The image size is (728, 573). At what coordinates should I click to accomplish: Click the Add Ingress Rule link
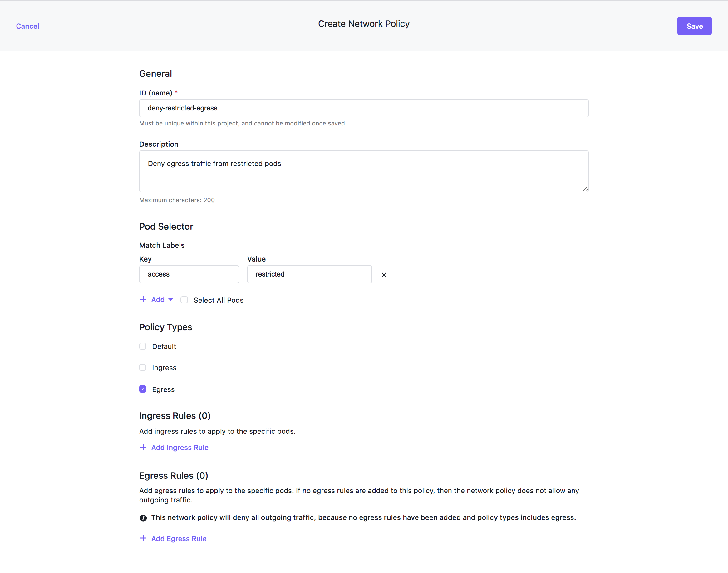(180, 448)
